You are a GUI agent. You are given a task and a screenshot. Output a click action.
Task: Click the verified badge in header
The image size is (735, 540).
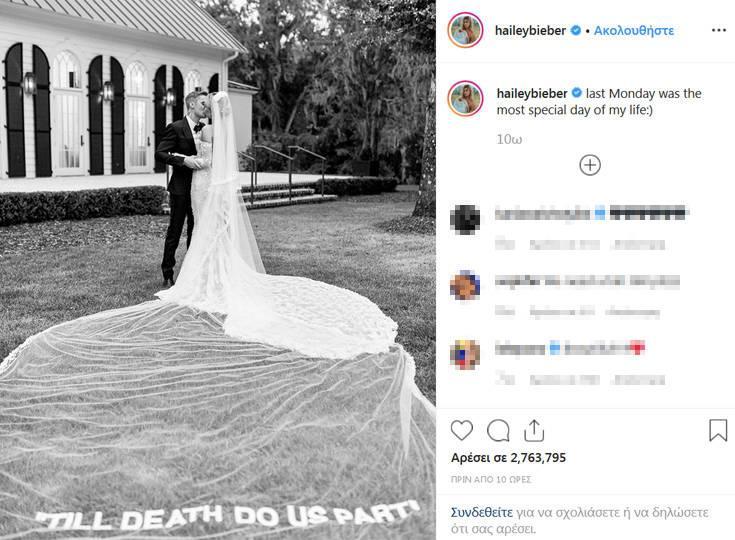[x=575, y=30]
